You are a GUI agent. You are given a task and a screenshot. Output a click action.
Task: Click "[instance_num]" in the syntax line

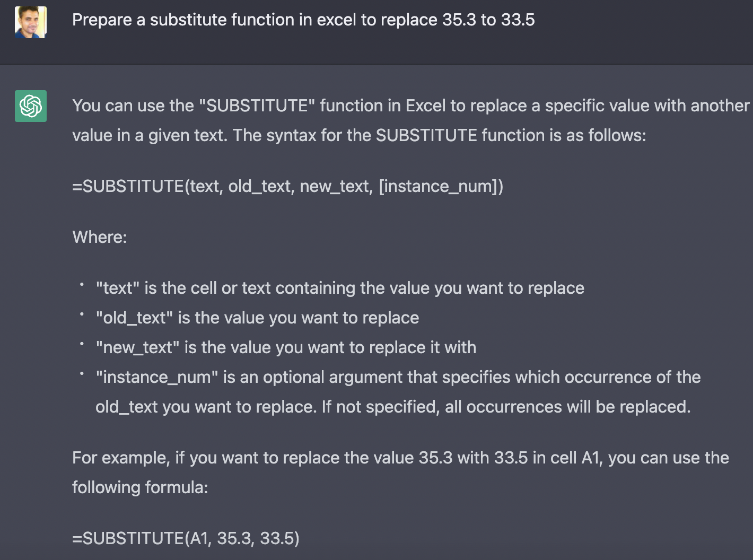pos(441,187)
